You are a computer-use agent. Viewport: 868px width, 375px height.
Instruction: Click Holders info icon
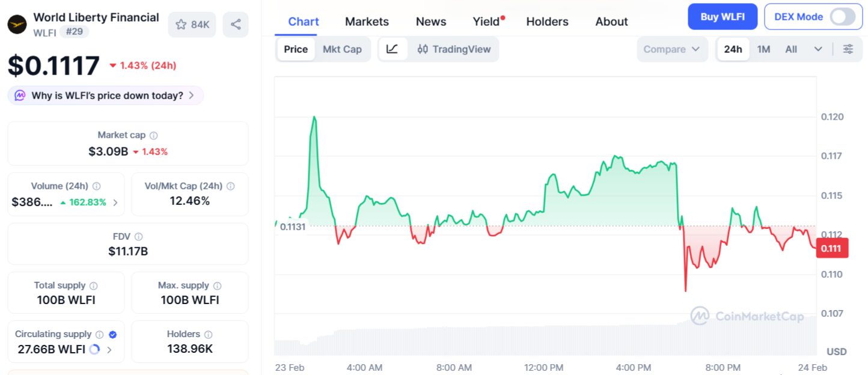pyautogui.click(x=208, y=334)
